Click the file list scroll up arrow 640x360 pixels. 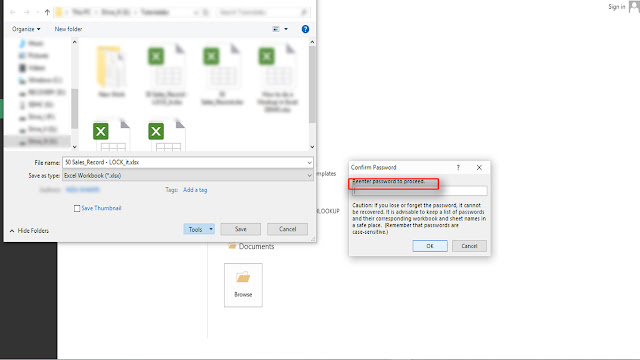pos(312,42)
